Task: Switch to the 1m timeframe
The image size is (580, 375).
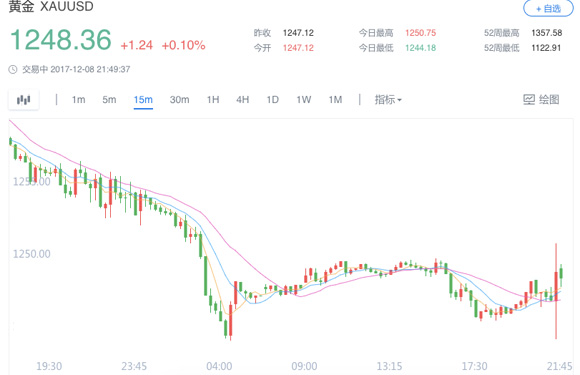Action: click(78, 100)
